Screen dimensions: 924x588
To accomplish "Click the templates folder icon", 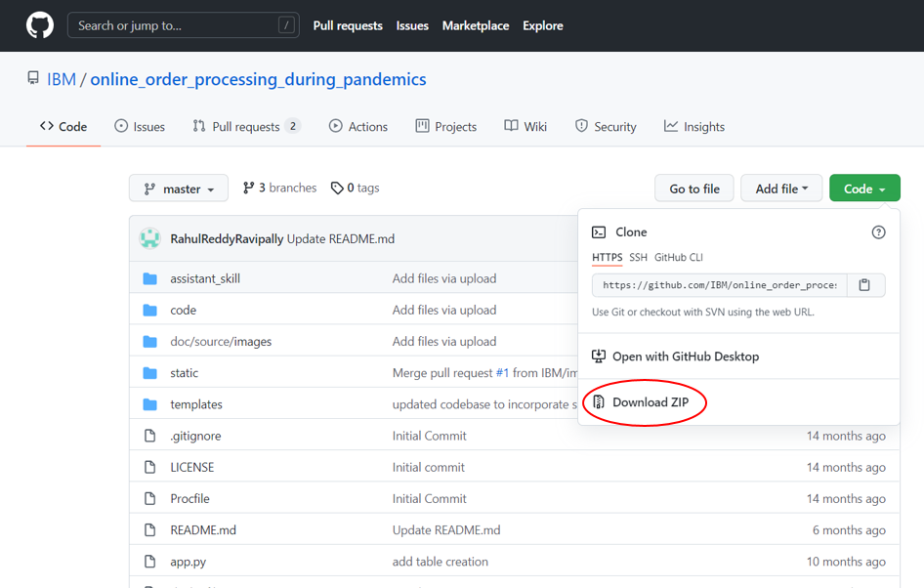I will (150, 404).
